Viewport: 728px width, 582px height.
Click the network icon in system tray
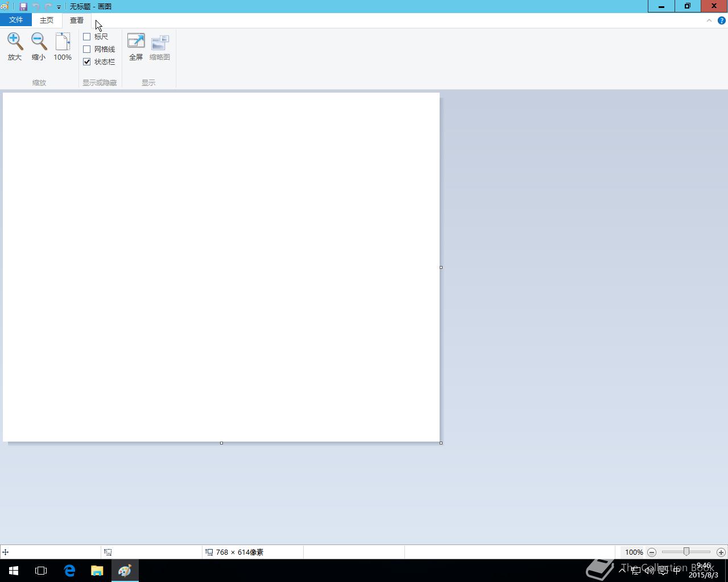(x=636, y=571)
